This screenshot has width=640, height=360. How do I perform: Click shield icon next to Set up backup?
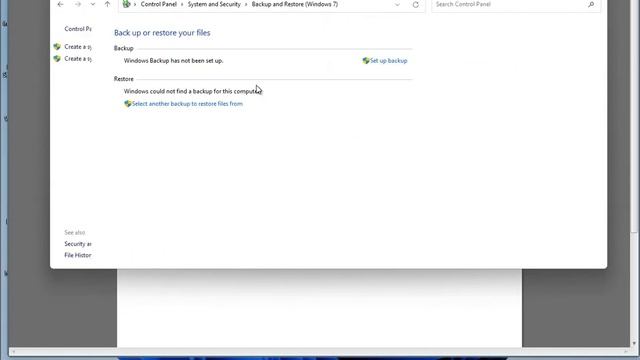[366, 61]
